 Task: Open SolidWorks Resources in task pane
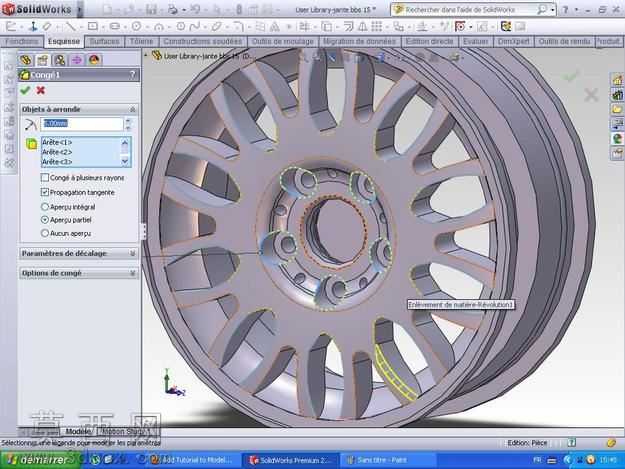click(617, 80)
